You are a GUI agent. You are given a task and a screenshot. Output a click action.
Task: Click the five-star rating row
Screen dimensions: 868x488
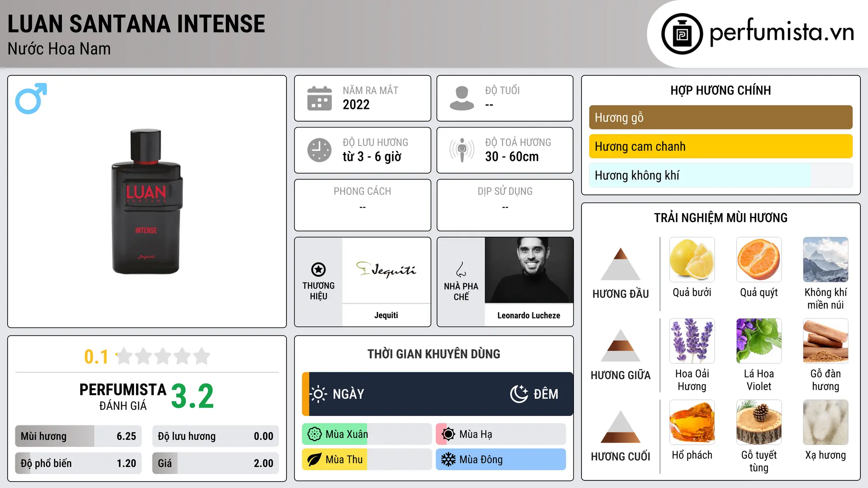(163, 356)
